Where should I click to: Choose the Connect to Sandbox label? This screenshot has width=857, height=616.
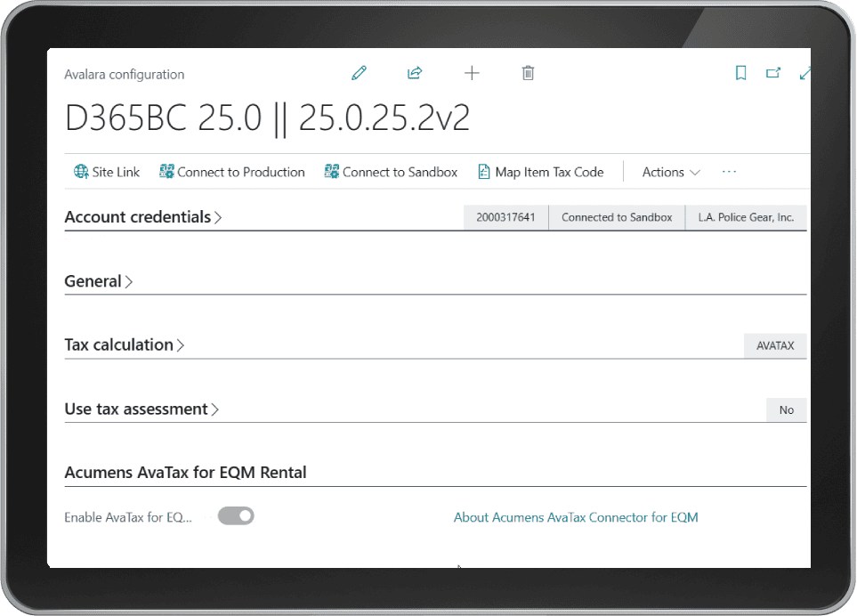pyautogui.click(x=400, y=172)
